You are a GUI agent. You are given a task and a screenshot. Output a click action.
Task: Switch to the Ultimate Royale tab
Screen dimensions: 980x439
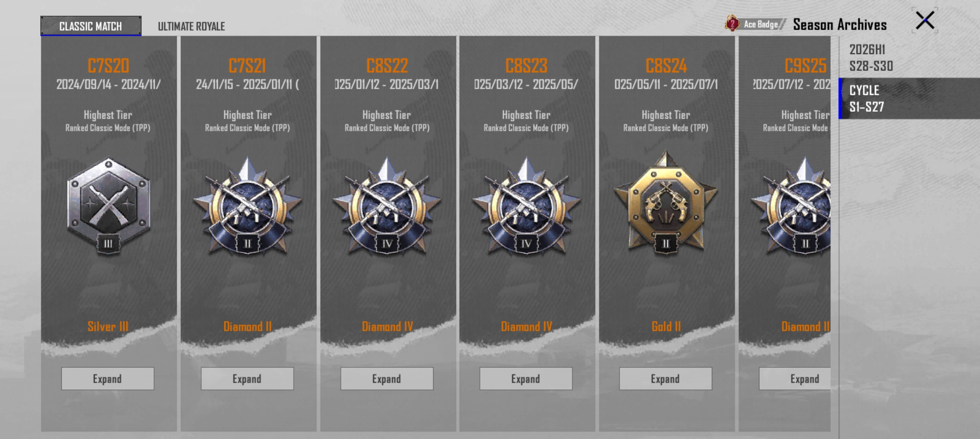tap(191, 26)
